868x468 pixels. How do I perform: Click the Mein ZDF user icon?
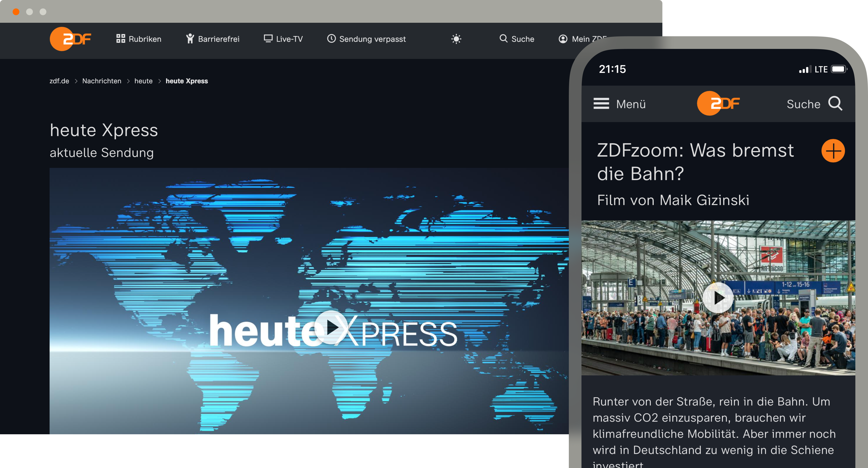(x=563, y=39)
